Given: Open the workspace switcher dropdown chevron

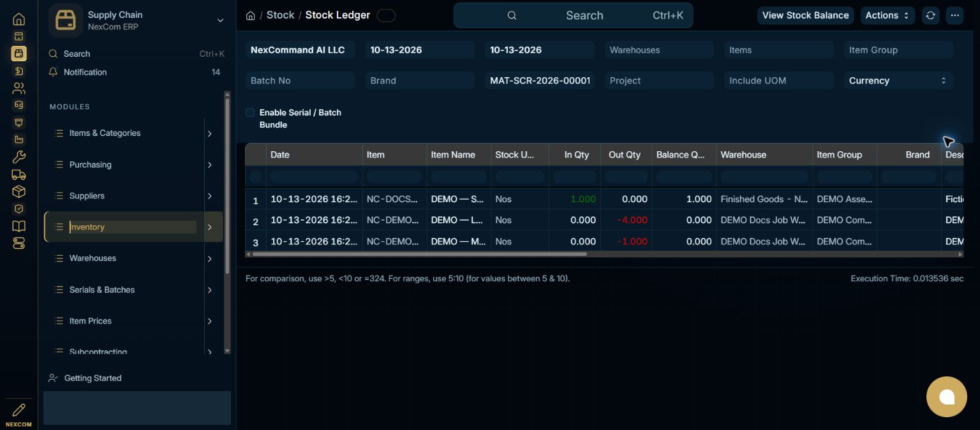Looking at the screenshot, I should [x=220, y=20].
